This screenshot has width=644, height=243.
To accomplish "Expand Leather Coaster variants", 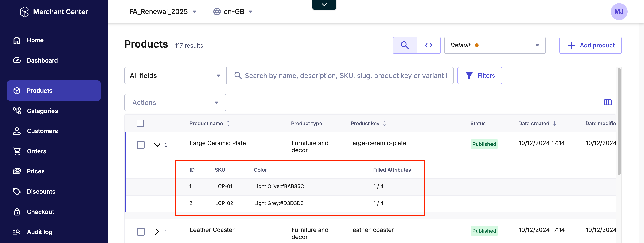I will 157,232.
